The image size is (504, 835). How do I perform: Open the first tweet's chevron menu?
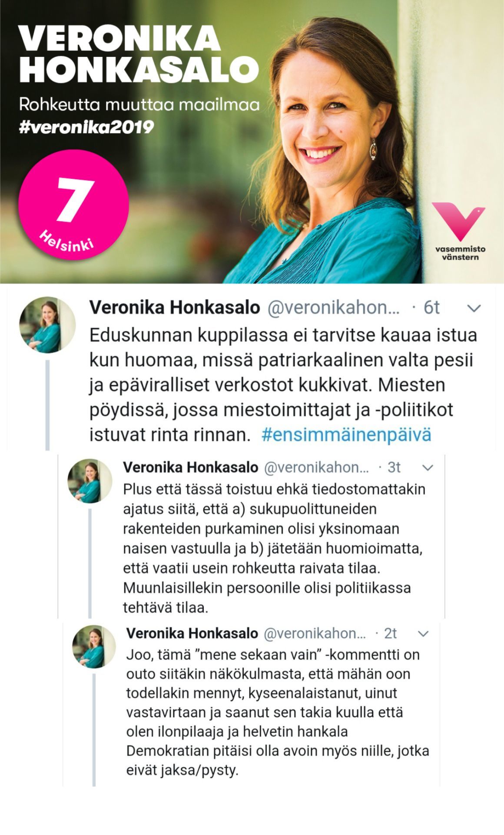pyautogui.click(x=474, y=308)
